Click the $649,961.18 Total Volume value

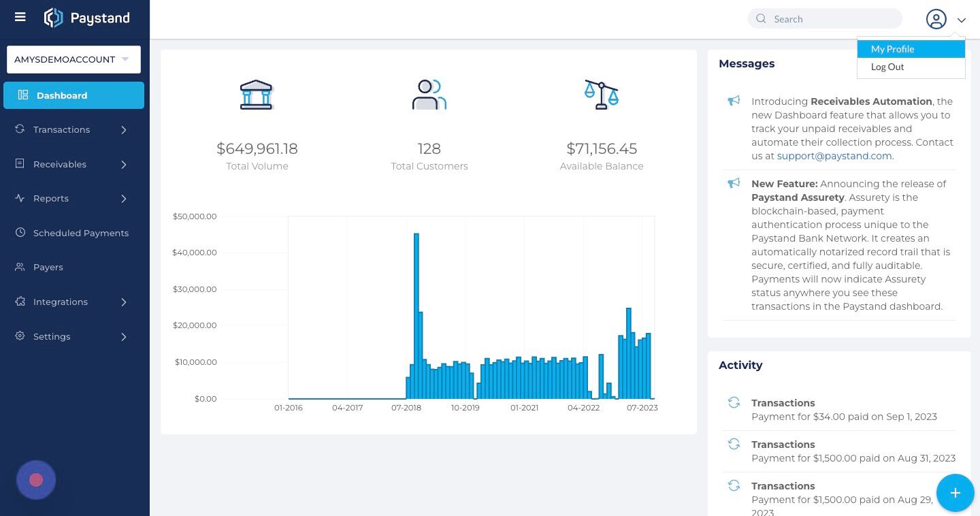click(x=257, y=148)
